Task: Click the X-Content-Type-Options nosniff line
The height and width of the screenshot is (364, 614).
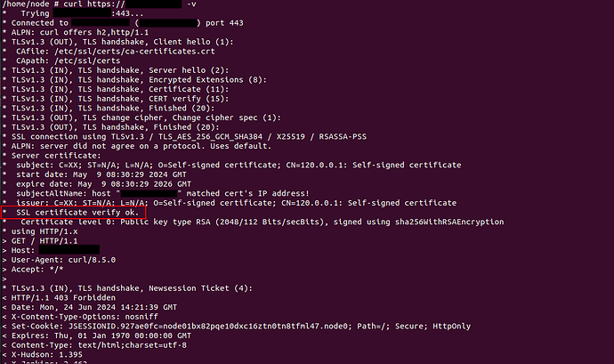Action: coord(80,317)
